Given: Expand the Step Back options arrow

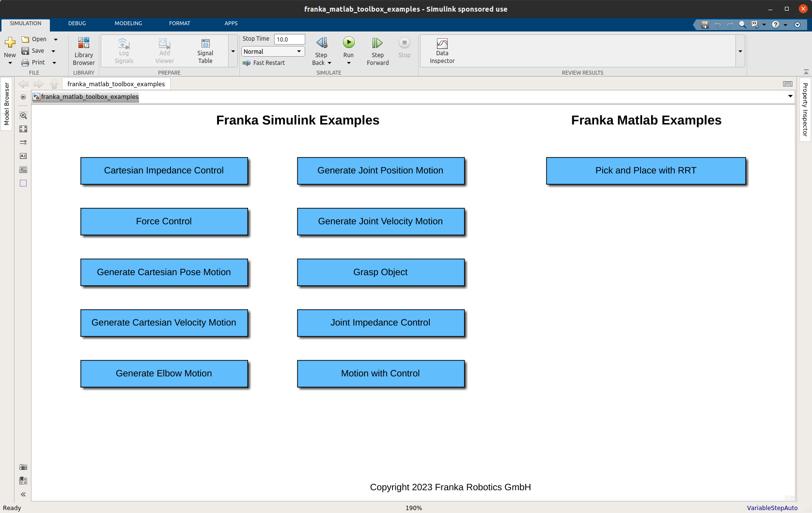Looking at the screenshot, I should pyautogui.click(x=329, y=63).
